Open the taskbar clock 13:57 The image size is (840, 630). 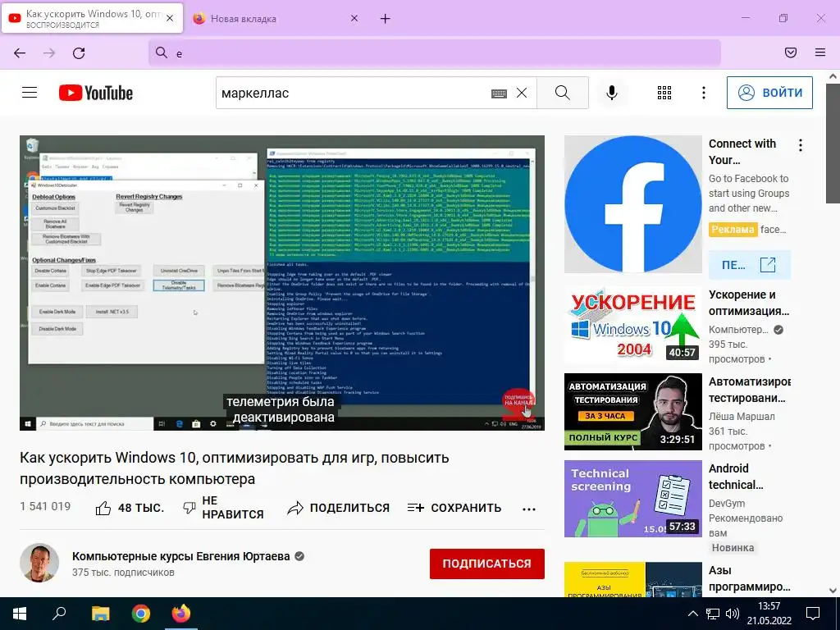point(769,614)
